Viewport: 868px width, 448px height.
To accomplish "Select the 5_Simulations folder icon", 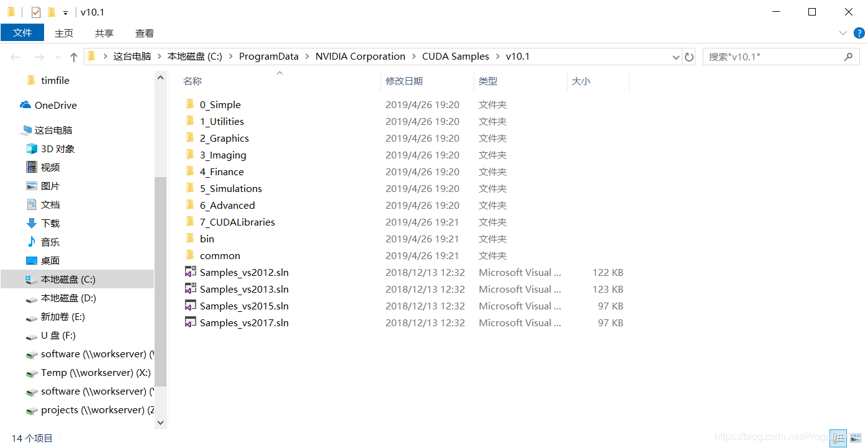I will tap(190, 188).
